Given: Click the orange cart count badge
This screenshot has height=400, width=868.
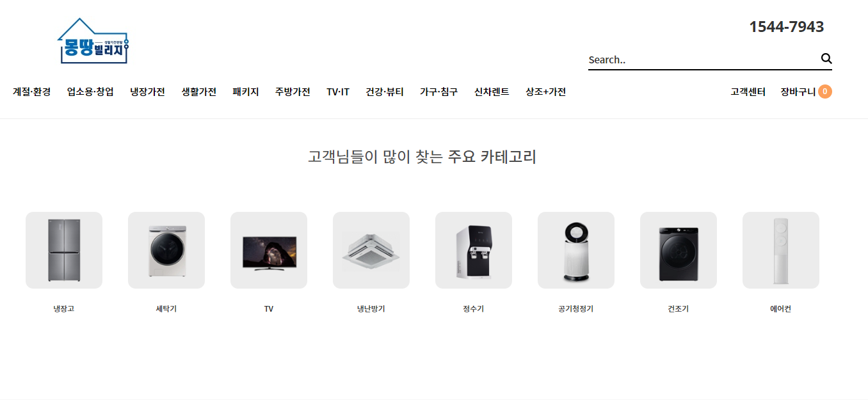Looking at the screenshot, I should [825, 92].
